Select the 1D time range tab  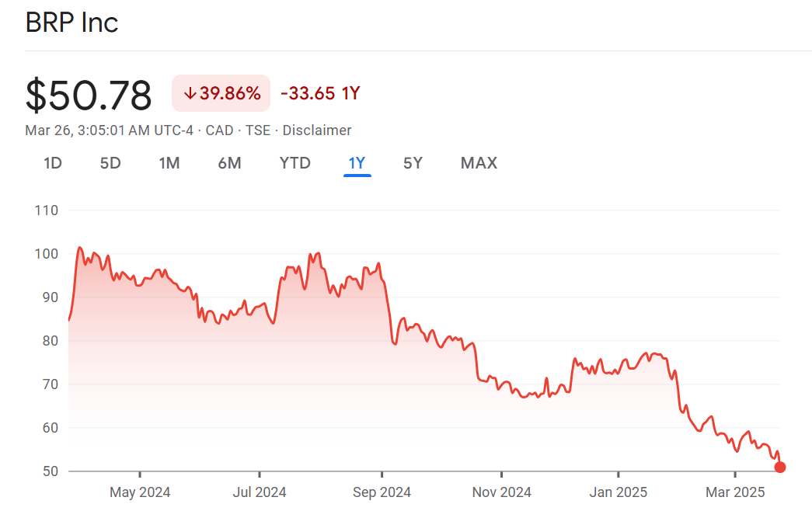pos(53,163)
